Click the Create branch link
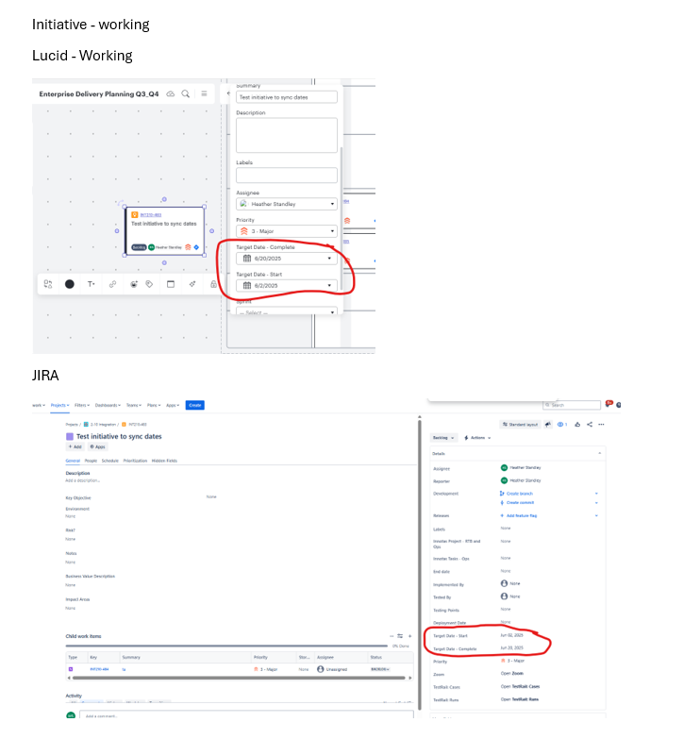This screenshot has width=700, height=739. coord(519,494)
